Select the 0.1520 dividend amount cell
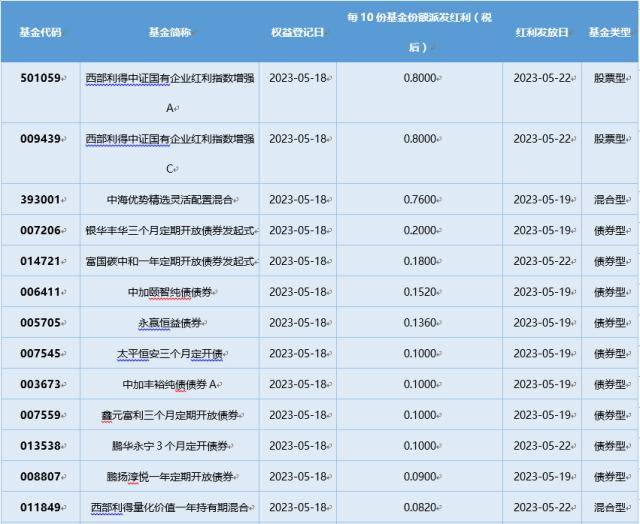Image resolution: width=640 pixels, height=524 pixels. coord(421,292)
